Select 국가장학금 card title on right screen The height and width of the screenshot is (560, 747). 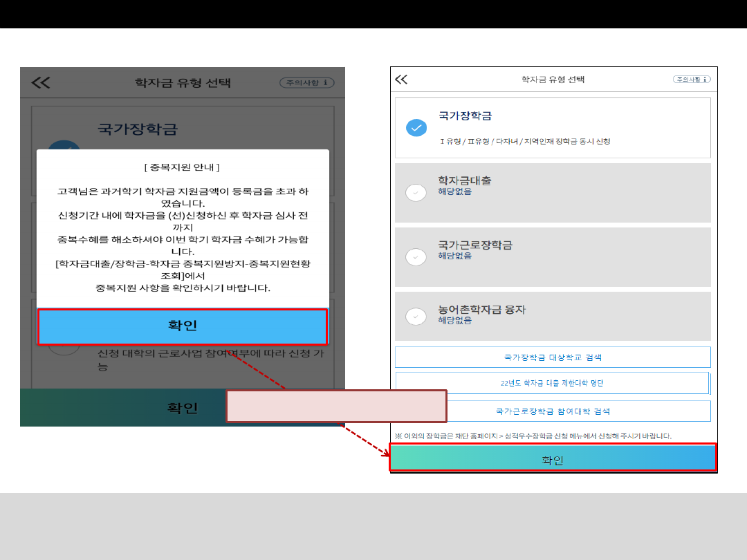pyautogui.click(x=465, y=115)
